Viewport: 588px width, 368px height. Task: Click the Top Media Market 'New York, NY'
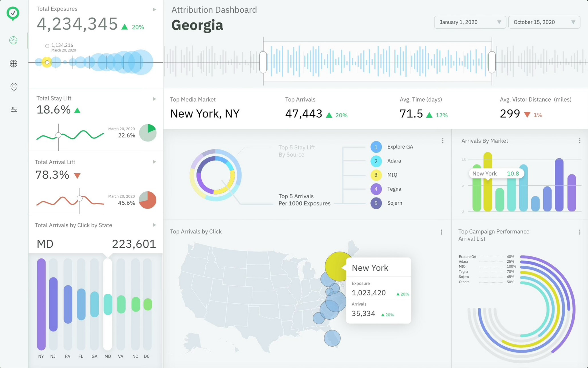pyautogui.click(x=205, y=114)
